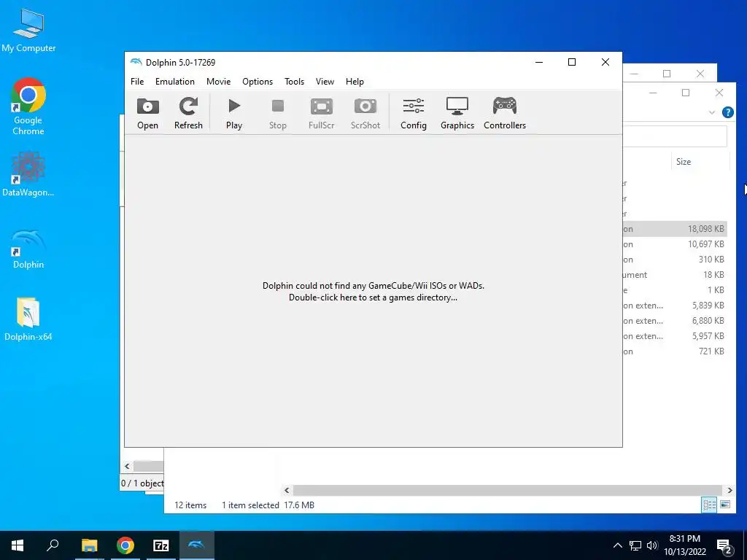This screenshot has height=560, width=747.
Task: Start emulation with the Play button
Action: click(234, 113)
